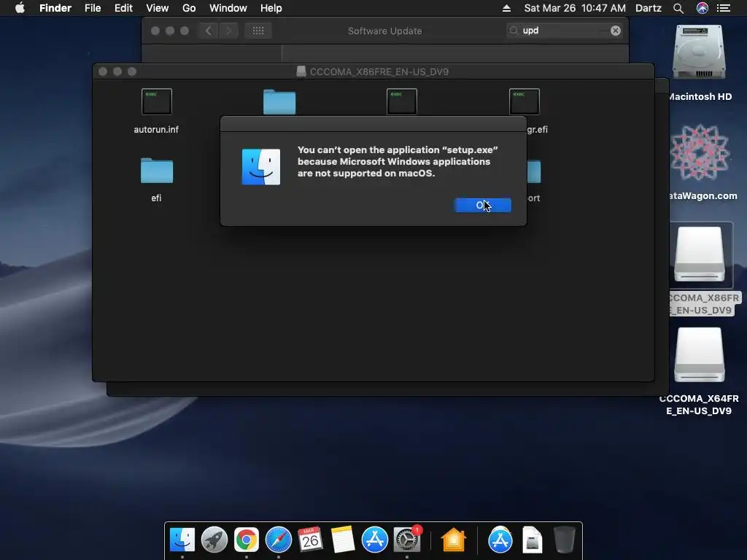
Task: Open Trash from the Dock
Action: click(565, 540)
